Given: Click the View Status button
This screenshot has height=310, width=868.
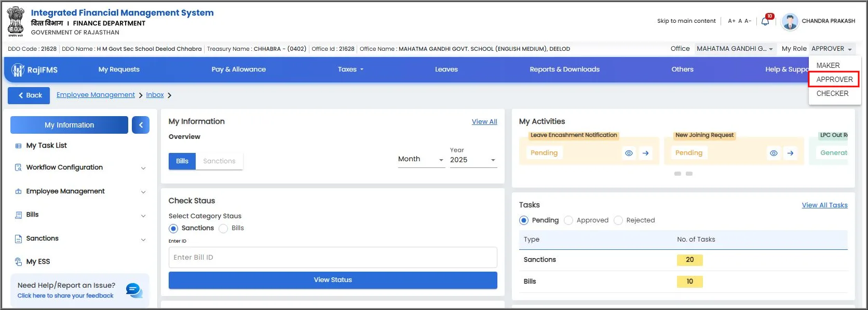Looking at the screenshot, I should click(333, 280).
